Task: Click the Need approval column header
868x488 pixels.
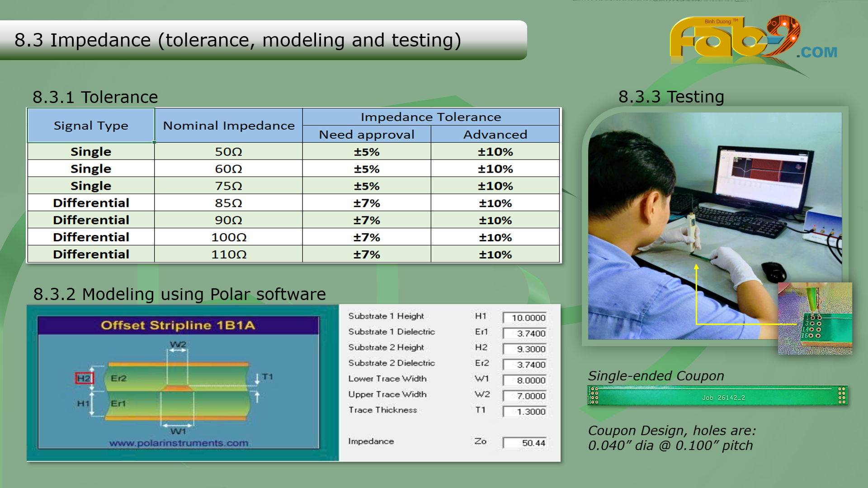Action: pos(366,135)
